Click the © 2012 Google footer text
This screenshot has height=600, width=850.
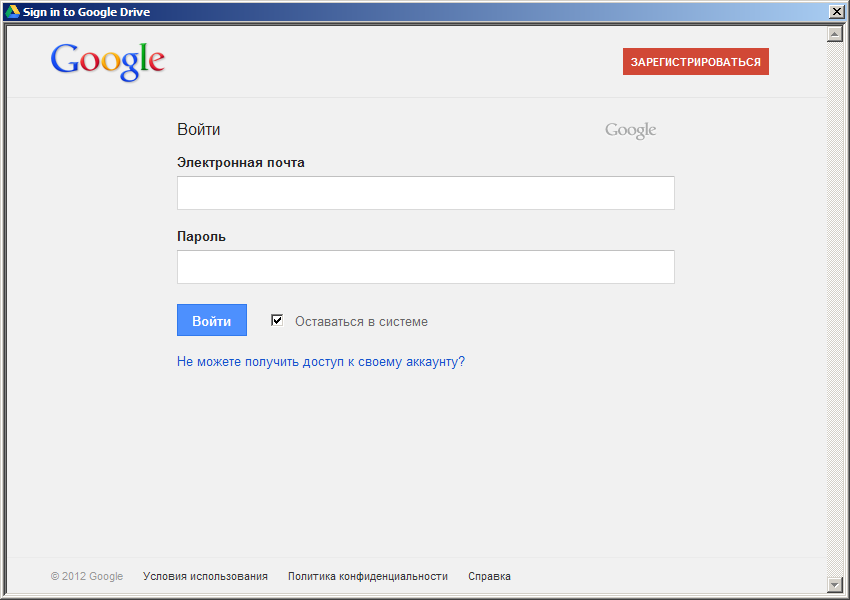point(87,576)
